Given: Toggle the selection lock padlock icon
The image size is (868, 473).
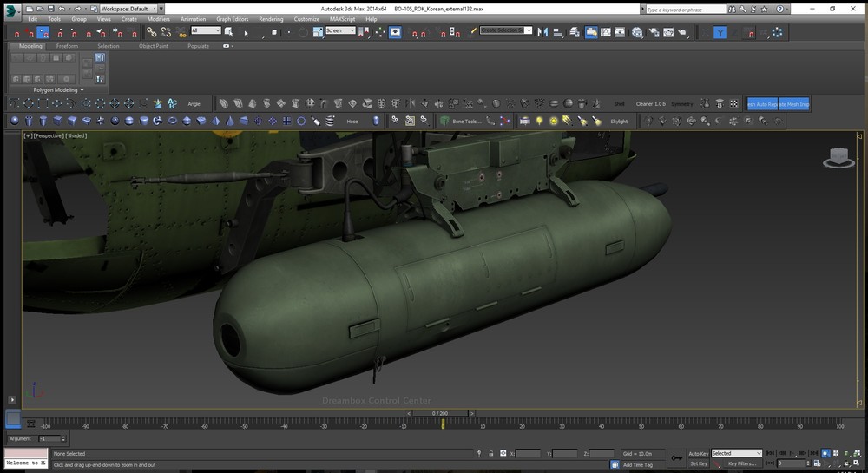Looking at the screenshot, I should [491, 453].
